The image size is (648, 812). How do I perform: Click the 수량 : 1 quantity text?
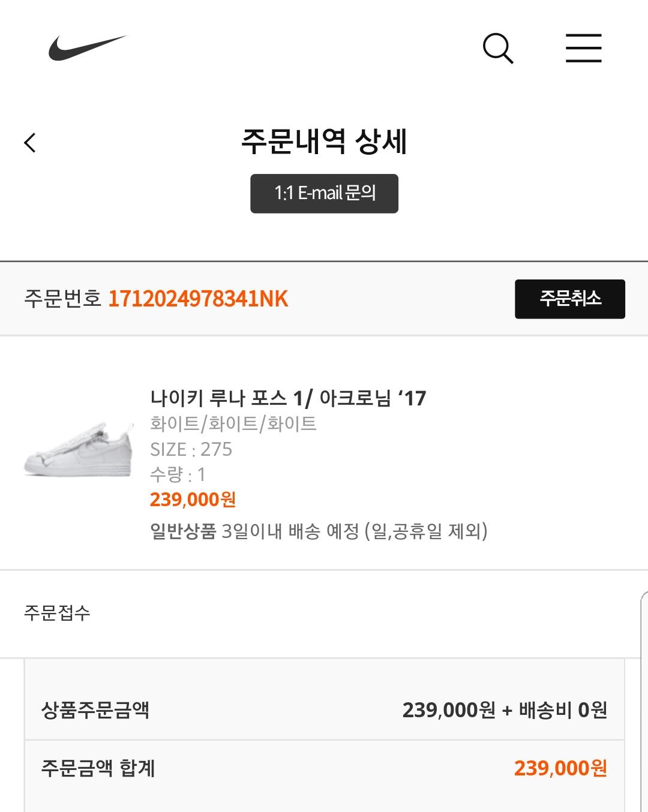tap(178, 474)
